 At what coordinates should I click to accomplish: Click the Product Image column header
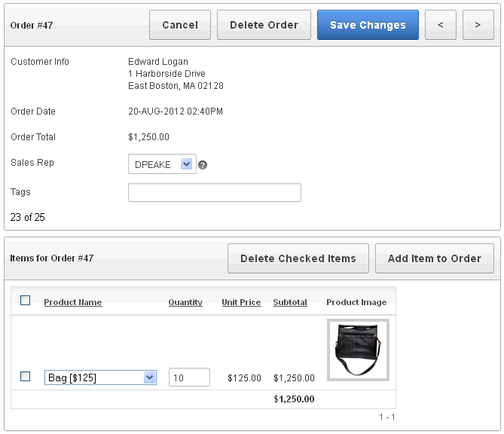pos(356,302)
